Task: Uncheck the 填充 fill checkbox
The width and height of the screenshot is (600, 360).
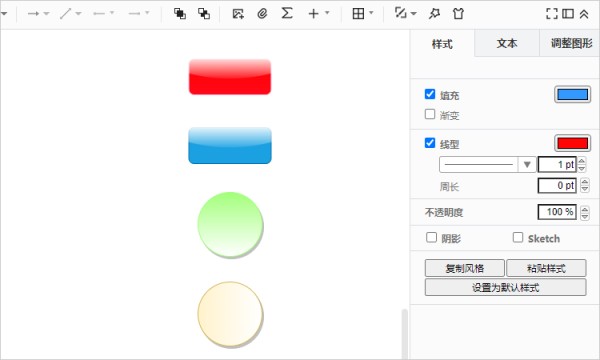Action: (x=430, y=94)
